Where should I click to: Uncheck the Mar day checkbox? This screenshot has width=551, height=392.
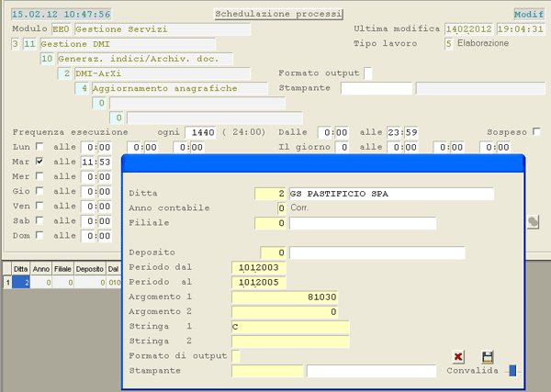[x=39, y=162]
